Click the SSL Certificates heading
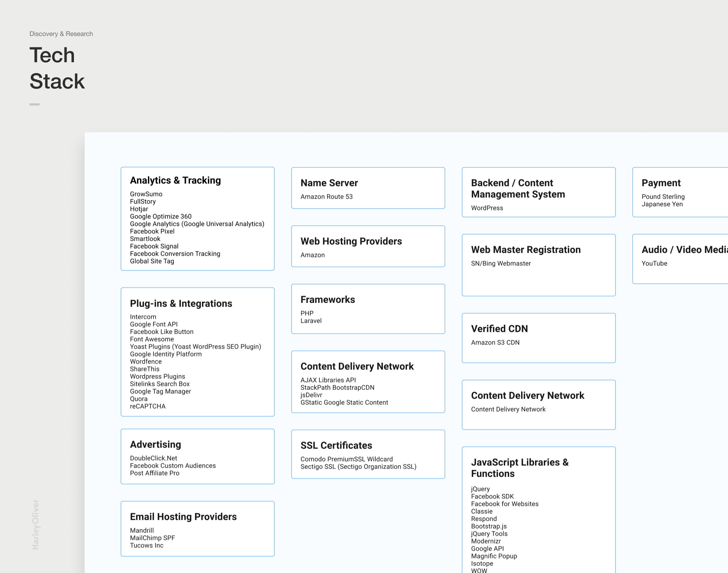728x573 pixels. point(336,446)
